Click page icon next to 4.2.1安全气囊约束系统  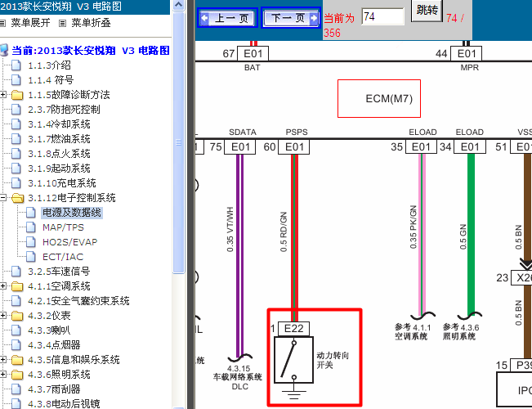(x=16, y=301)
